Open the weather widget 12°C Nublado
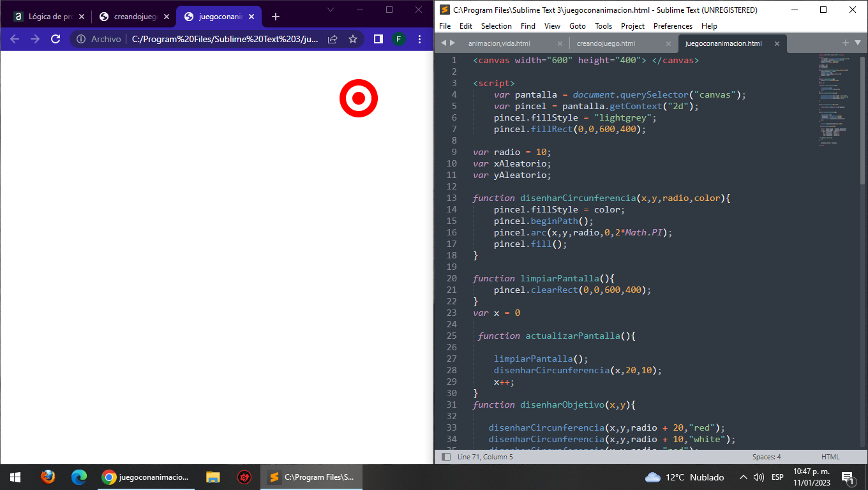868x490 pixels. (685, 477)
